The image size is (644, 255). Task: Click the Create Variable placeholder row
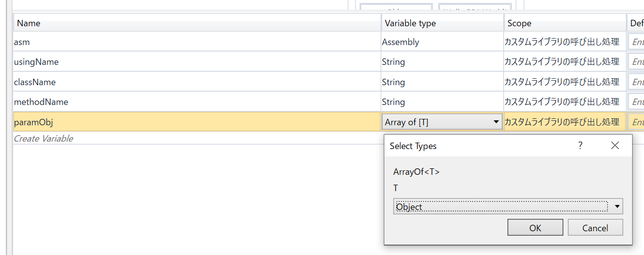pyautogui.click(x=44, y=139)
